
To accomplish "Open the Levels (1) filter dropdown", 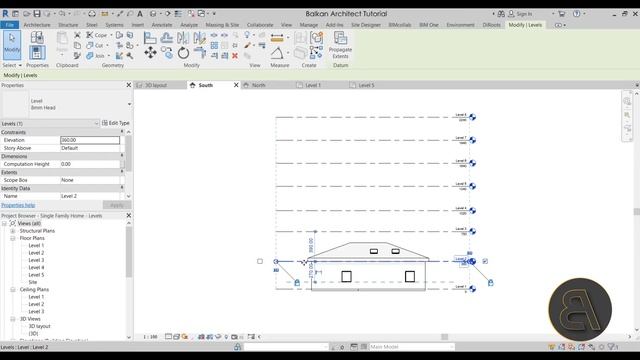I will point(96,123).
